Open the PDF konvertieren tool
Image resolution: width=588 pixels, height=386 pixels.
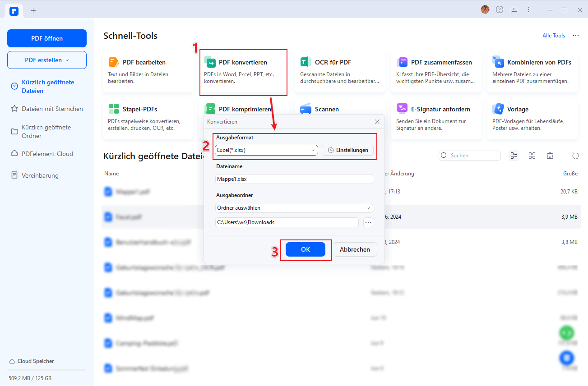pyautogui.click(x=243, y=72)
